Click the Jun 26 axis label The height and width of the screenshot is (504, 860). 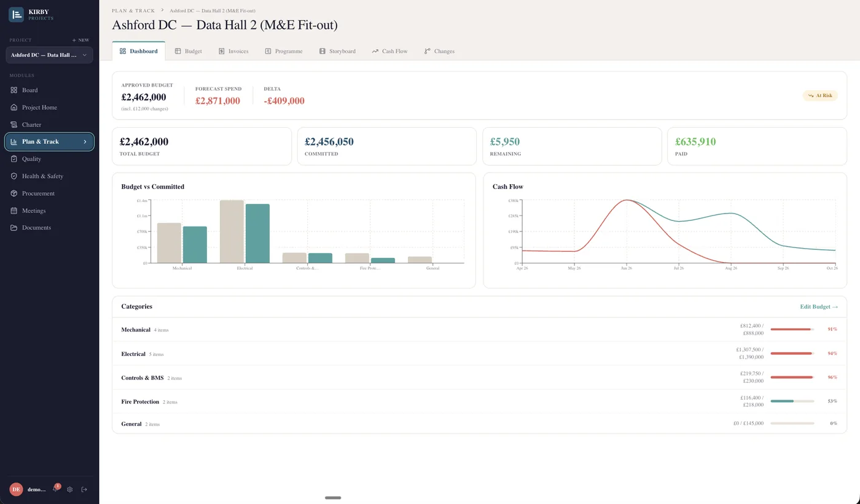pos(627,268)
